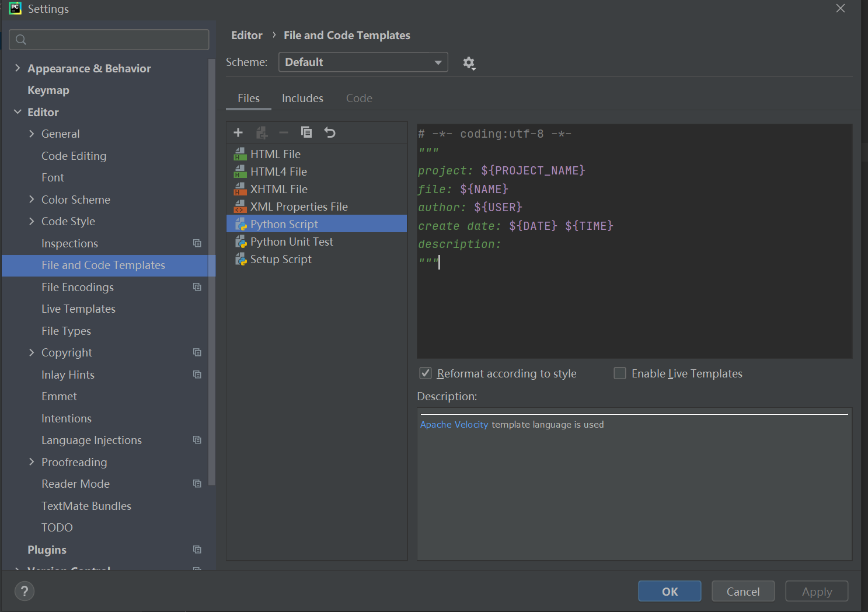The height and width of the screenshot is (612, 868).
Task: Open Plugins settings page
Action: click(x=47, y=550)
